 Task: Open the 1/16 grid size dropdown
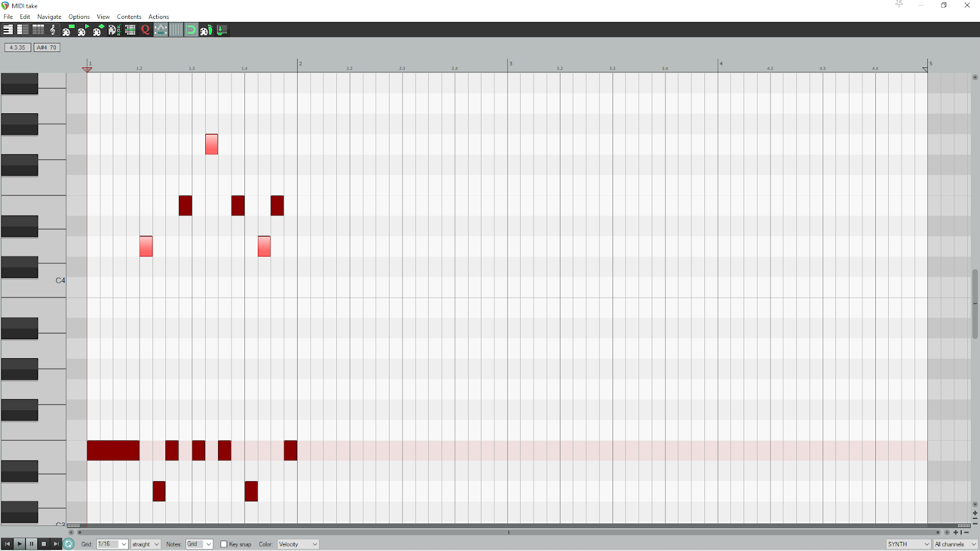click(112, 544)
